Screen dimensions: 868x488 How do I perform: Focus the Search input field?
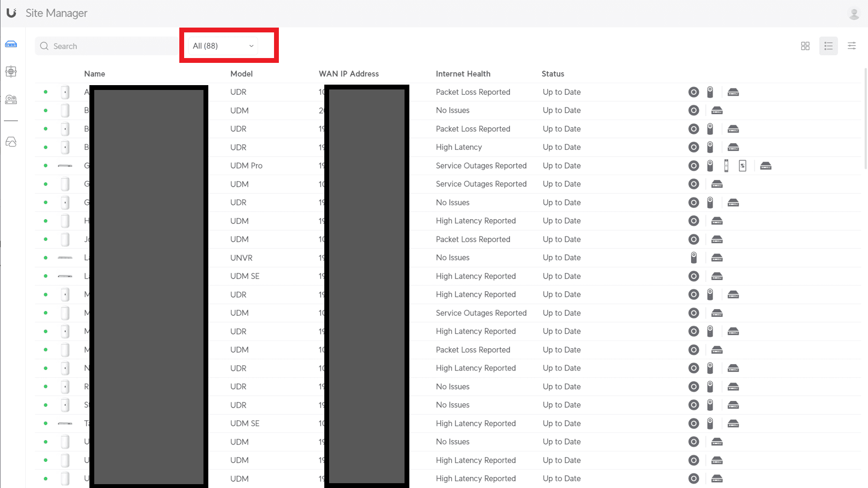pyautogui.click(x=106, y=46)
